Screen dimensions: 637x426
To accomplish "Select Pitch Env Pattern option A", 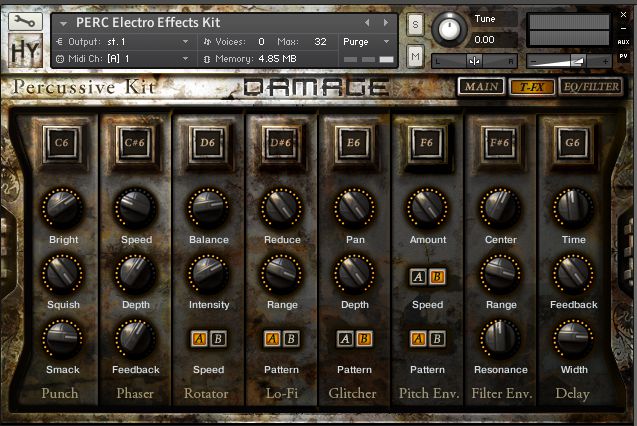I will pos(418,339).
